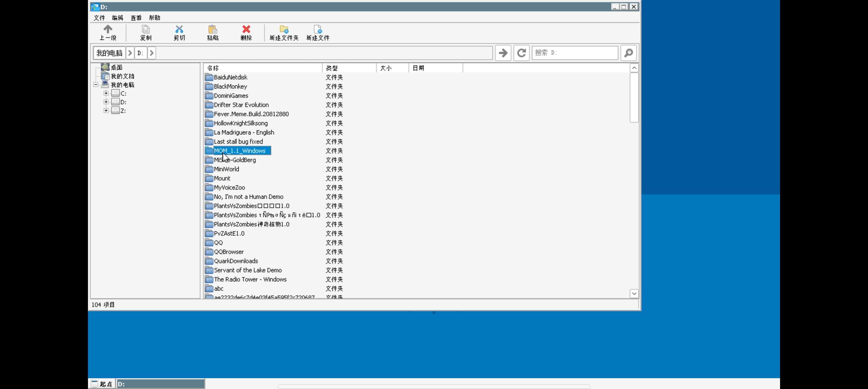Click the Refresh icon button
This screenshot has height=389, width=868.
(x=521, y=53)
